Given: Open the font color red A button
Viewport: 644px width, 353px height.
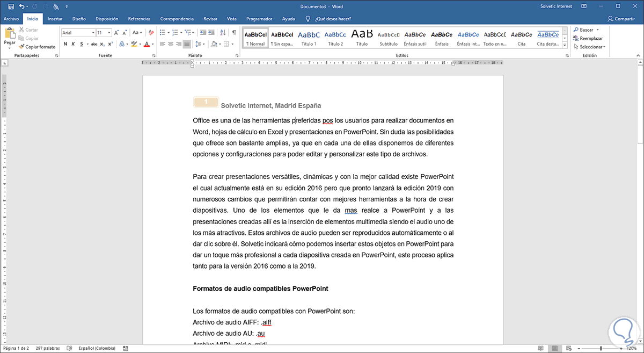Looking at the screenshot, I should (x=147, y=44).
